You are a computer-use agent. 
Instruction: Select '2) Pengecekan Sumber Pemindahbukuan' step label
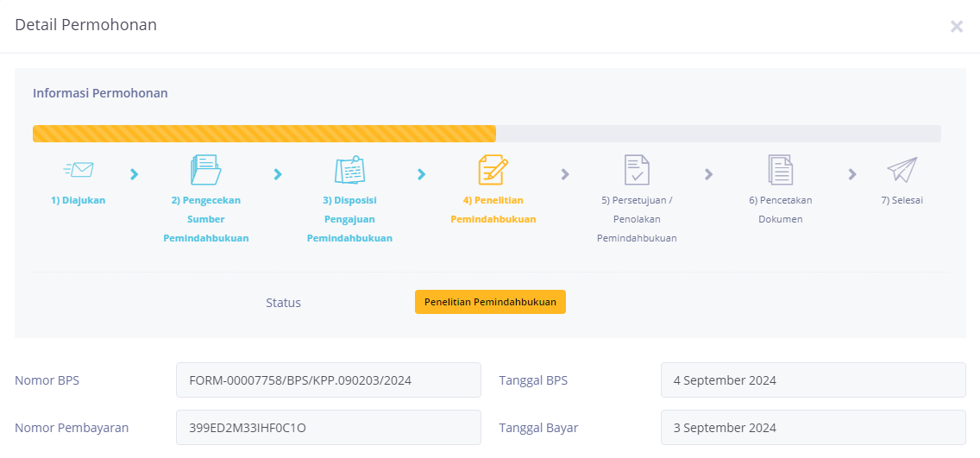coord(205,219)
